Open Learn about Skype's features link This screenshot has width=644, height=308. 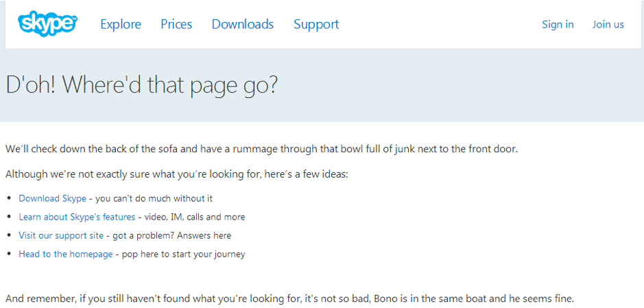77,217
